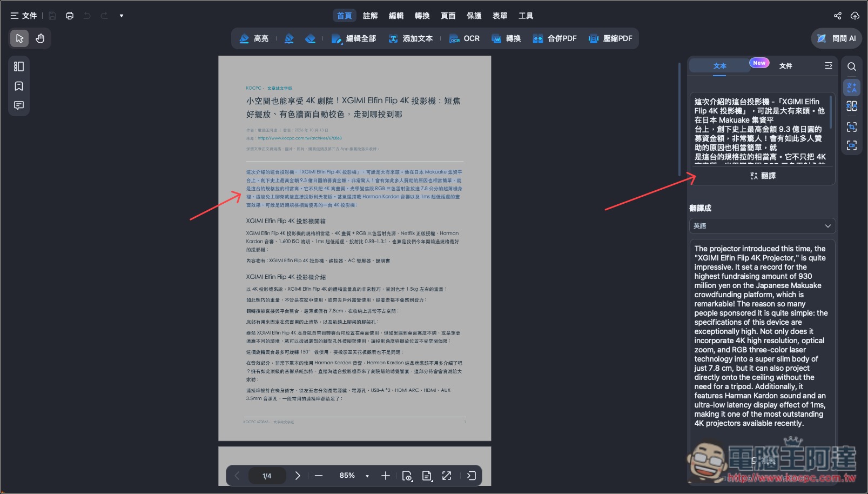Open the bookmarks panel icon
This screenshot has width=868, height=494.
pos(19,86)
